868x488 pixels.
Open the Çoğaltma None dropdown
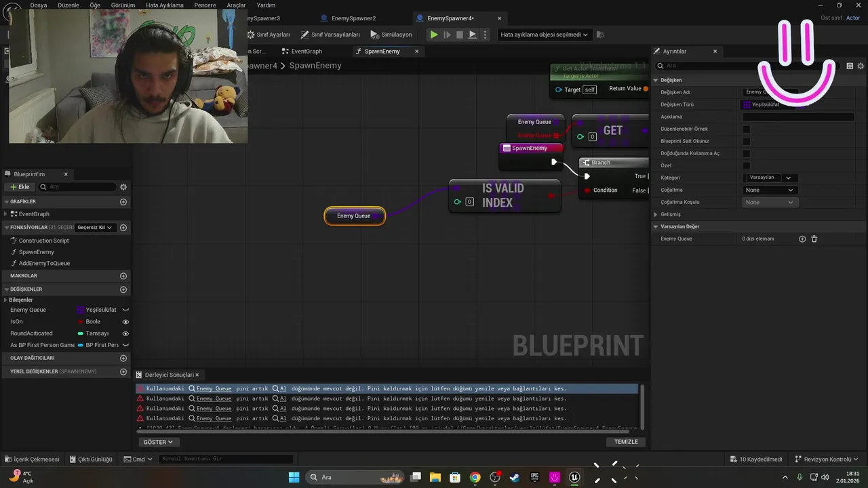click(770, 190)
